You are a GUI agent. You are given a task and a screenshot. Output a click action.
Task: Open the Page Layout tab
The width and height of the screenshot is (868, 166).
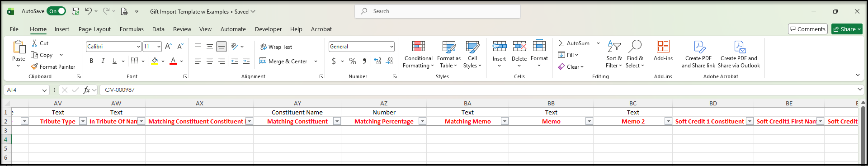point(94,29)
